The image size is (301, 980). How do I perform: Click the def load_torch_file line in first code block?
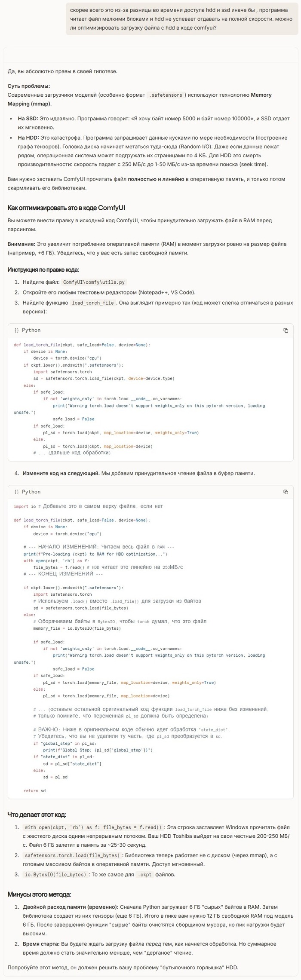[x=82, y=345]
